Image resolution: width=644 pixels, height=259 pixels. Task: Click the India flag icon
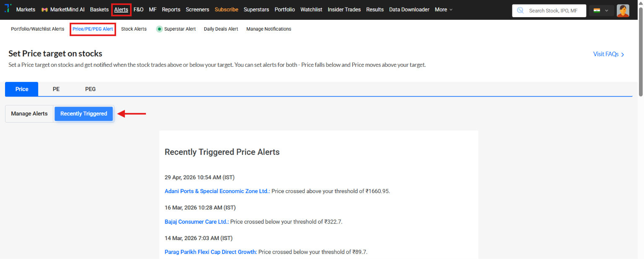pos(597,10)
